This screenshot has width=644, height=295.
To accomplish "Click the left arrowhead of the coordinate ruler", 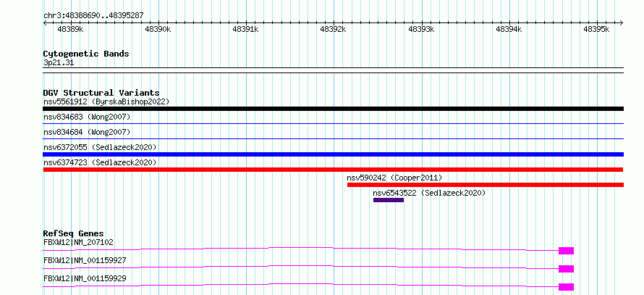I will point(45,23).
